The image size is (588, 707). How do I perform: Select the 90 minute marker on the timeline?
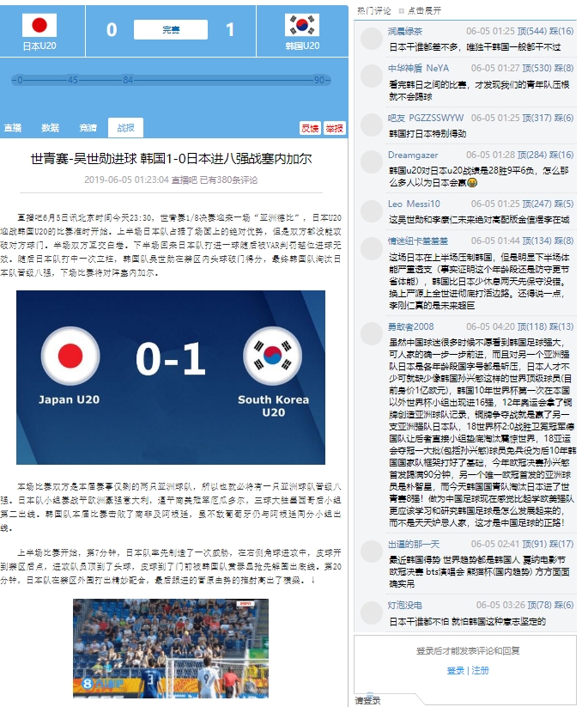click(x=319, y=80)
